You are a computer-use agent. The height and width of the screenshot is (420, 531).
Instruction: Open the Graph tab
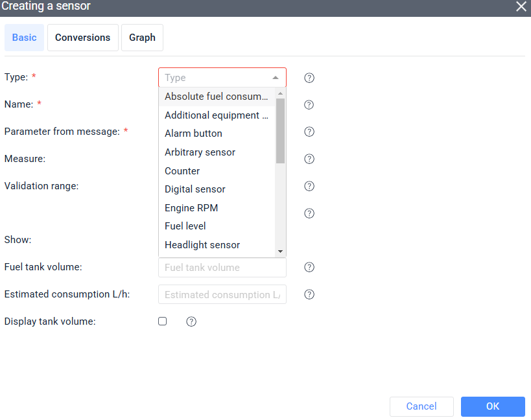(142, 38)
